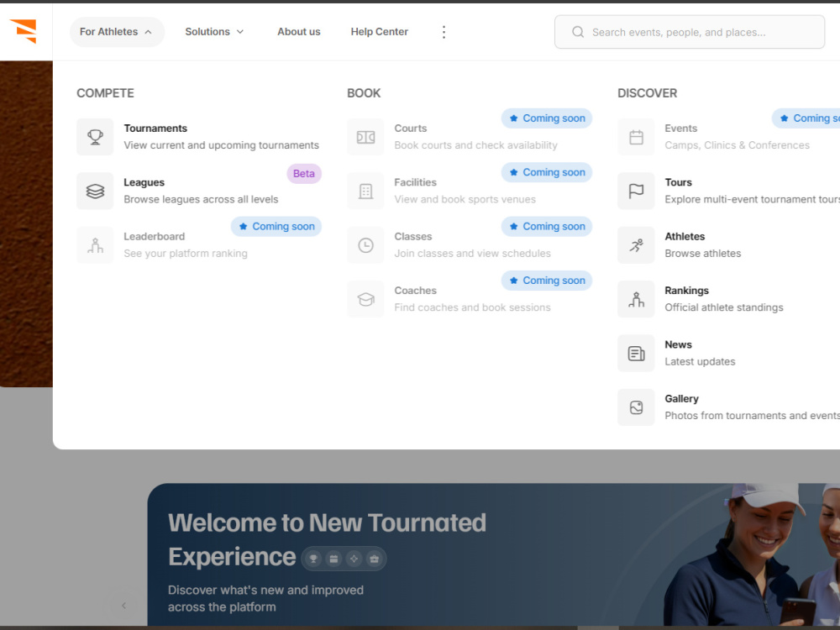Click the COMPETE section heading
This screenshot has height=630, width=840.
pyautogui.click(x=105, y=93)
